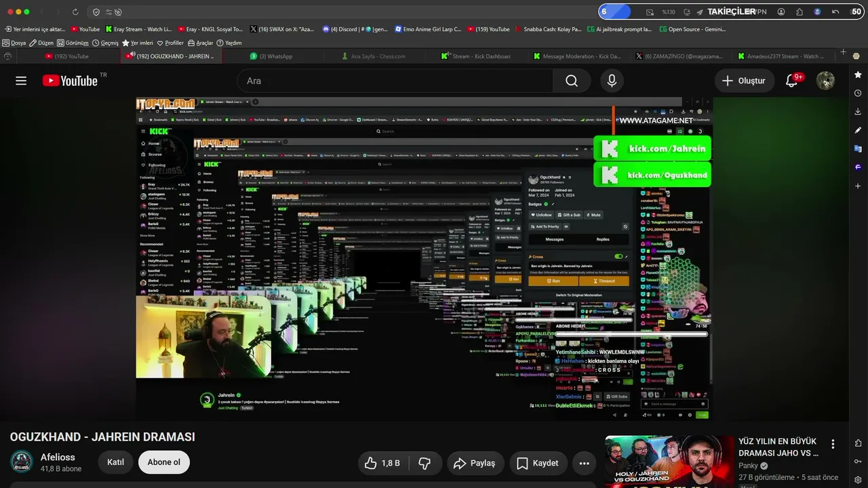The width and height of the screenshot is (868, 488).
Task: Save the video with Kaydet
Action: 538,463
